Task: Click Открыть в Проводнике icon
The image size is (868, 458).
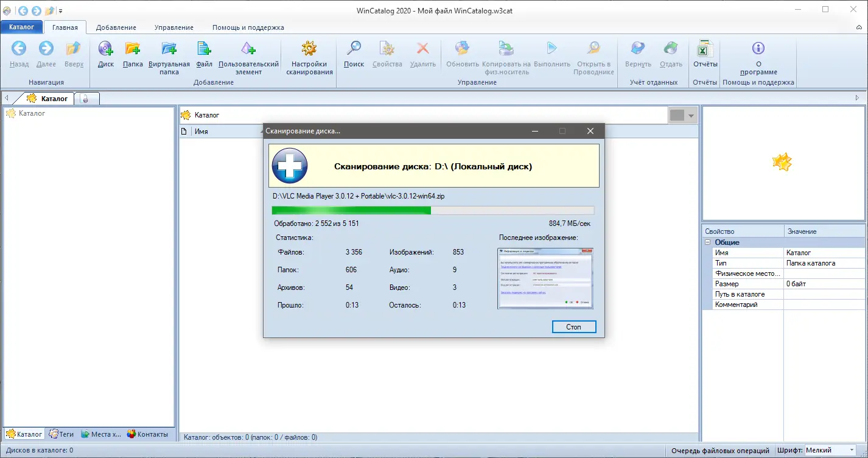Action: click(x=593, y=49)
